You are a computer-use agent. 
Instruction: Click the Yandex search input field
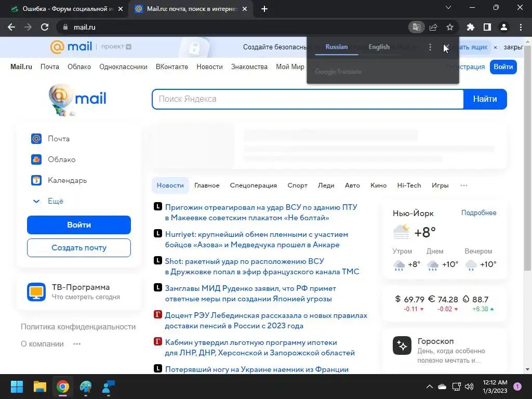(308, 99)
